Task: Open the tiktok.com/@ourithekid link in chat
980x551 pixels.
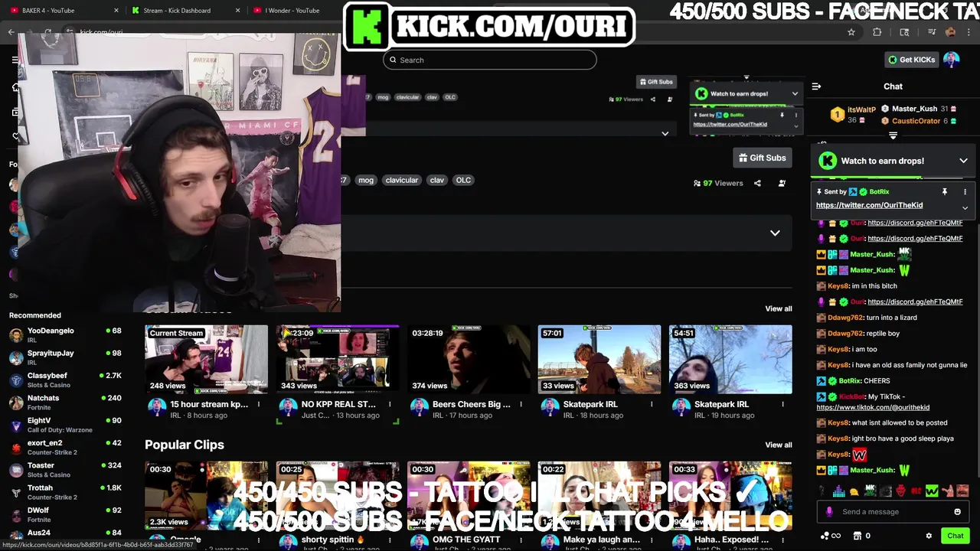Action: coord(873,407)
